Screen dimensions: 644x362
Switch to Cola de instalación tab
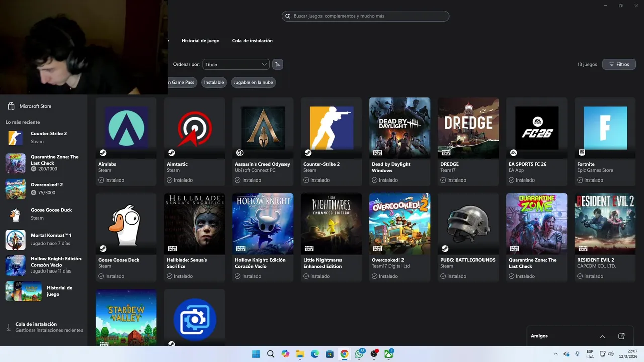[253, 41]
